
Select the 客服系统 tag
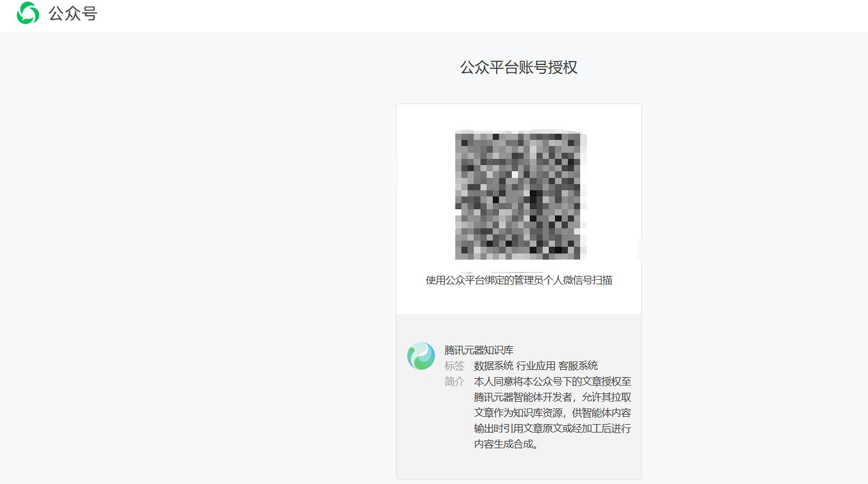[578, 366]
